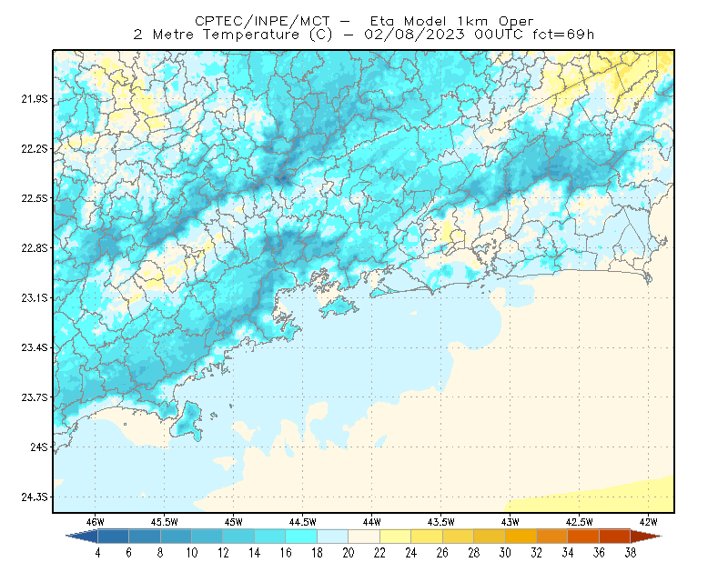Click the 44W longitude axis label

(371, 522)
